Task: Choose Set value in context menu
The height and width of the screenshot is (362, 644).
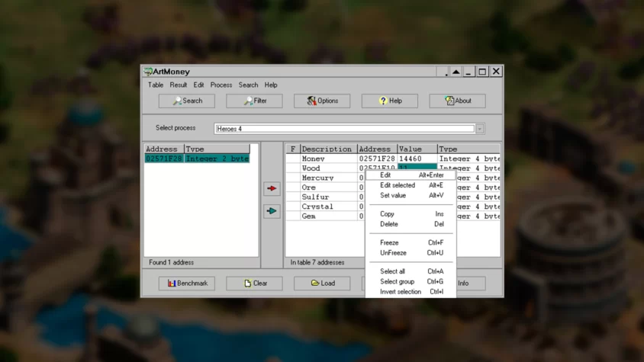Action: (411, 196)
